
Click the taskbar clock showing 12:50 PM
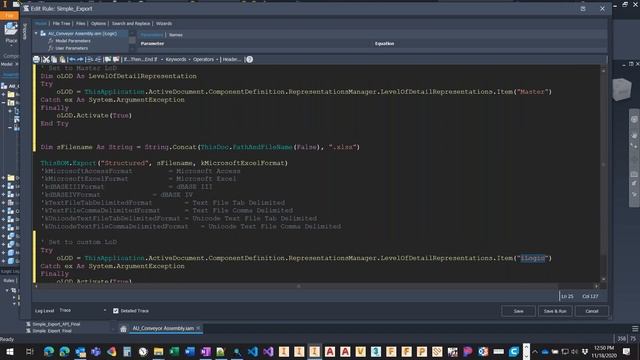[x=604, y=351]
